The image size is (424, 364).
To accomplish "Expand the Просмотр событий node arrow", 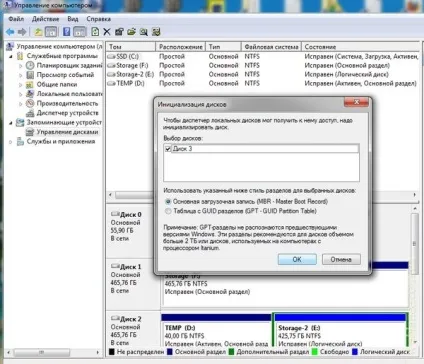I will click(x=20, y=75).
